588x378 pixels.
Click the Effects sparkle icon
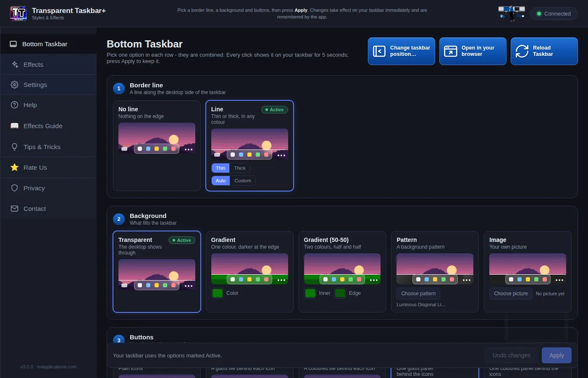(15, 65)
